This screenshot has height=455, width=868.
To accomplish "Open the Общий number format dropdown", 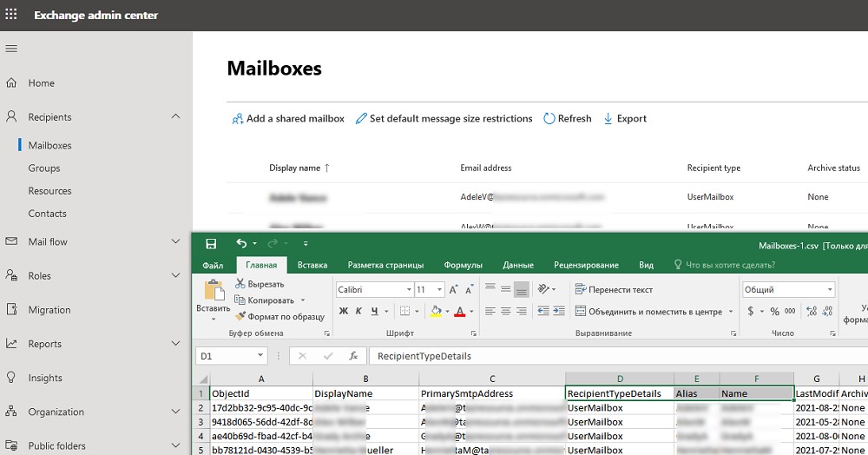I will [830, 289].
